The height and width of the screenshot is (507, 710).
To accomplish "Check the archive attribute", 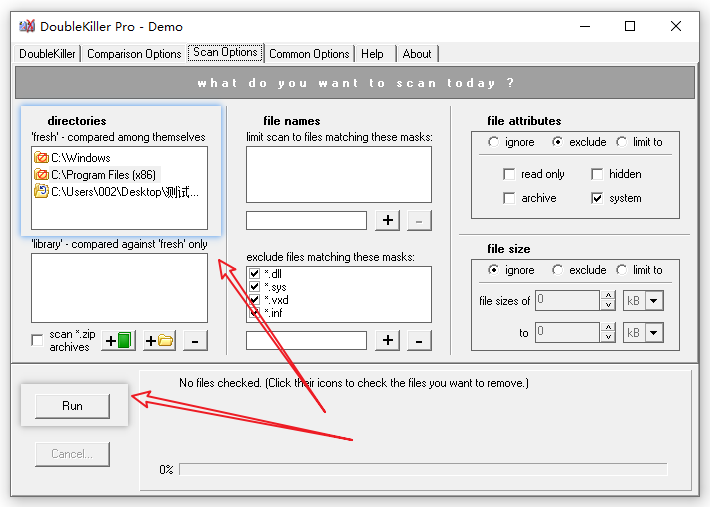I will click(509, 198).
